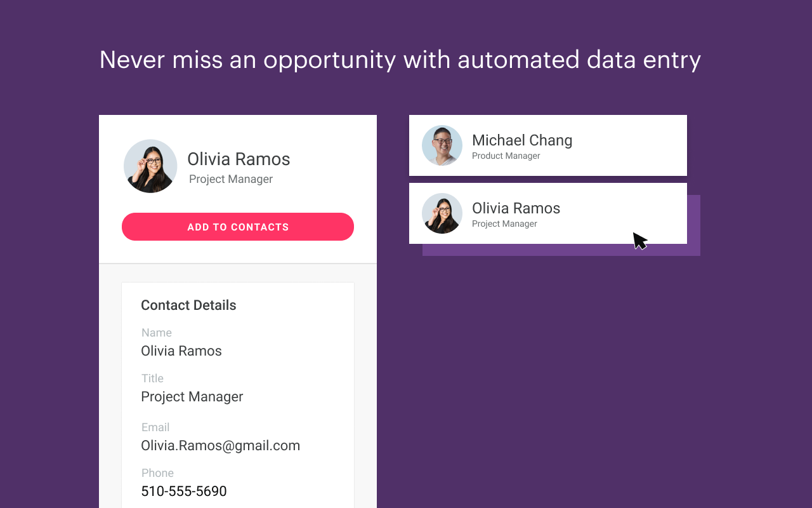Click Olivia Ramos's small avatar in the list

pos(442,213)
